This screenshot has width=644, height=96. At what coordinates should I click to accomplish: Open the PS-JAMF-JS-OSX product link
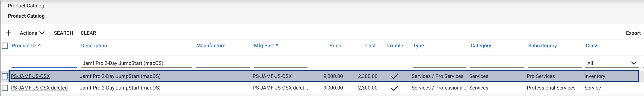click(x=30, y=76)
